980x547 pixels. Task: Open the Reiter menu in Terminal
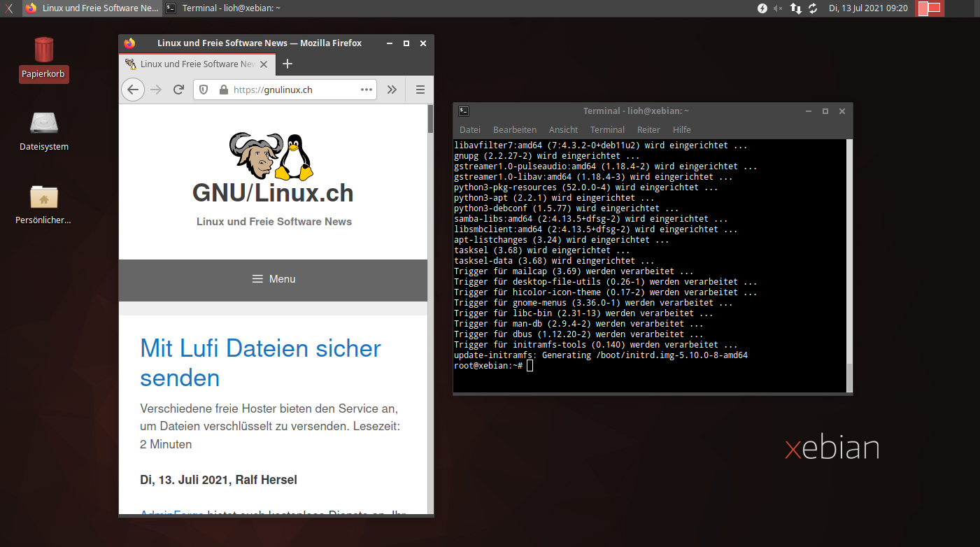pos(648,130)
